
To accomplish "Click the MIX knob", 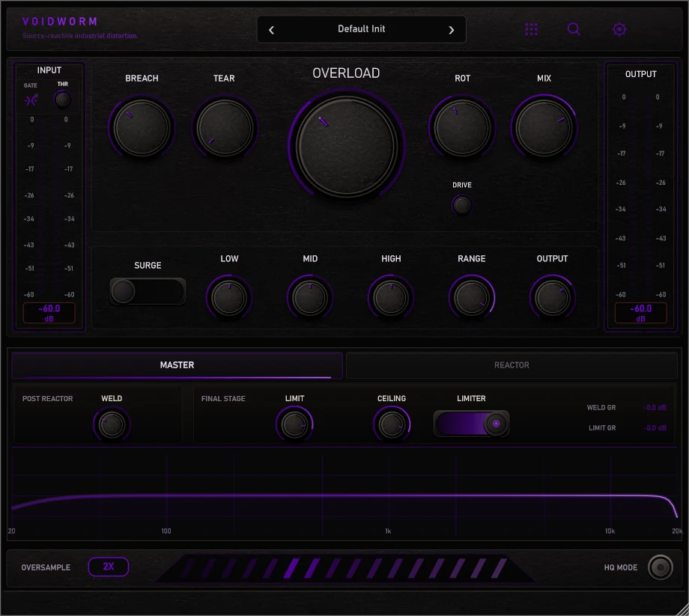I will click(x=544, y=128).
